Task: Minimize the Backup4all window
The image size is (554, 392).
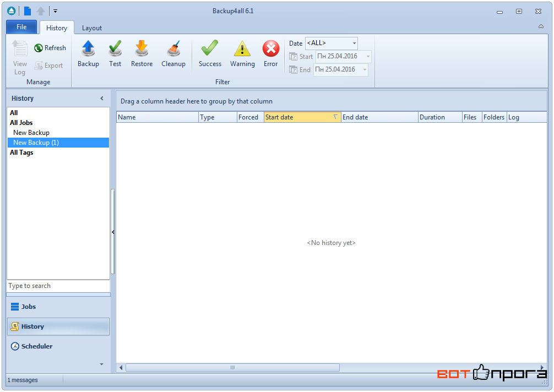Action: click(x=499, y=12)
